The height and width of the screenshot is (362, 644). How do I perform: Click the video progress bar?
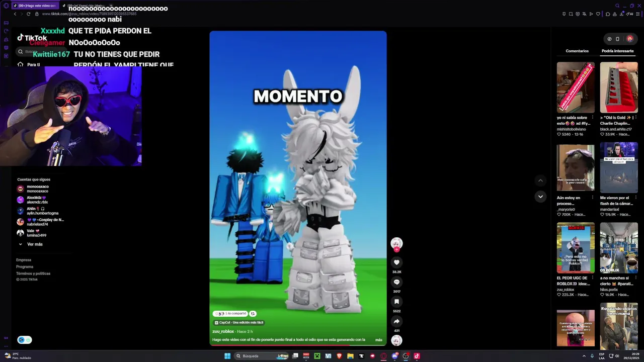(x=298, y=345)
